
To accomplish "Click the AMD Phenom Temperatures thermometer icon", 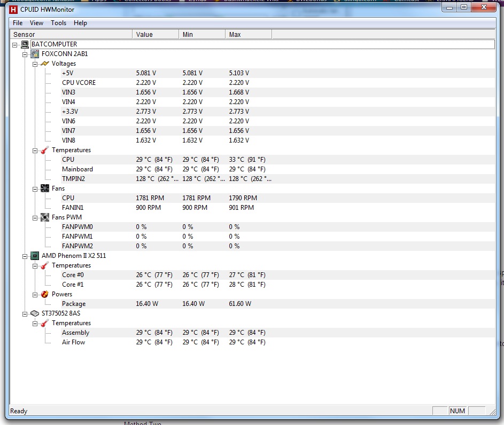I will pyautogui.click(x=45, y=265).
